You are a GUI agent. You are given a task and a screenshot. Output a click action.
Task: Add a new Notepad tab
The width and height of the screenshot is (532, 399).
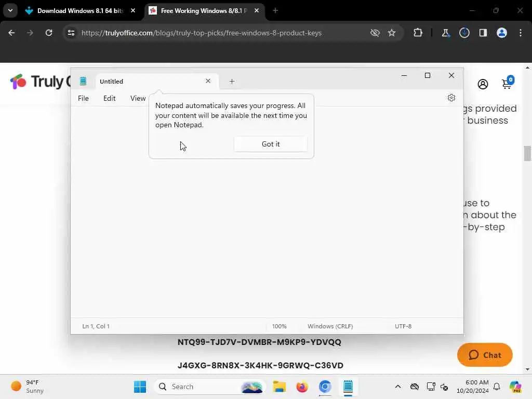click(232, 82)
